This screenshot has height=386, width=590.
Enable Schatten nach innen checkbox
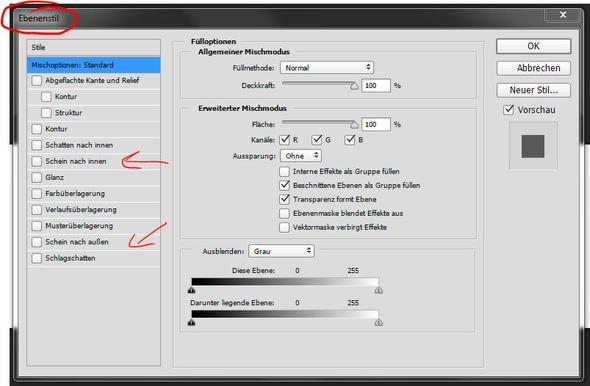coord(37,145)
